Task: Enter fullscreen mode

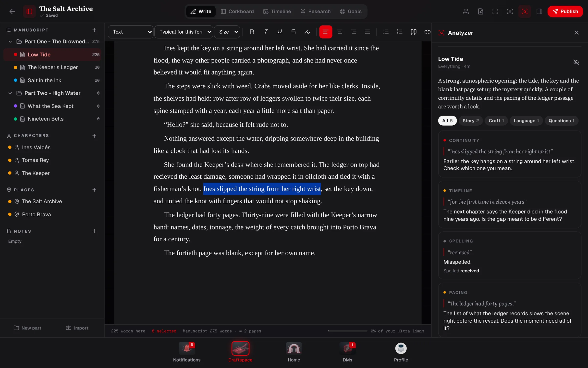Action: coord(495,12)
